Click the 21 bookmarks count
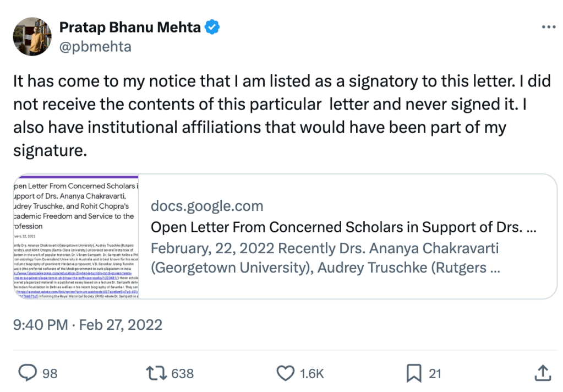This screenshot has height=392, width=563. point(435,374)
